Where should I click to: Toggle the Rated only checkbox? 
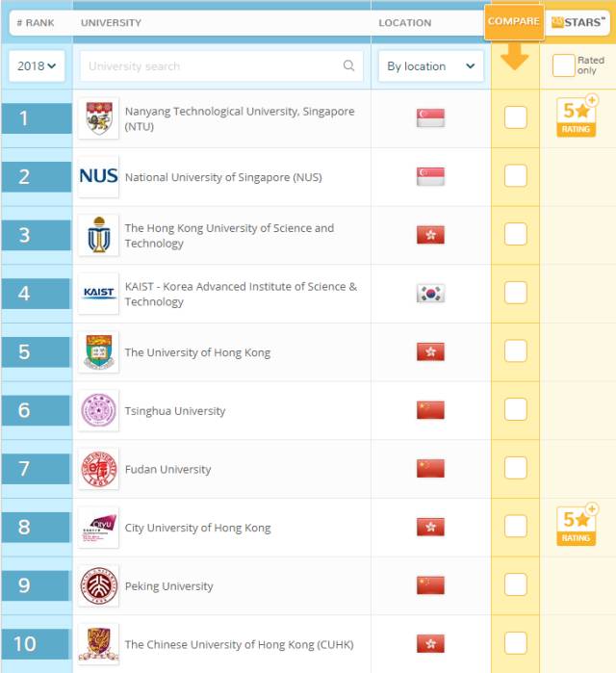coord(563,65)
